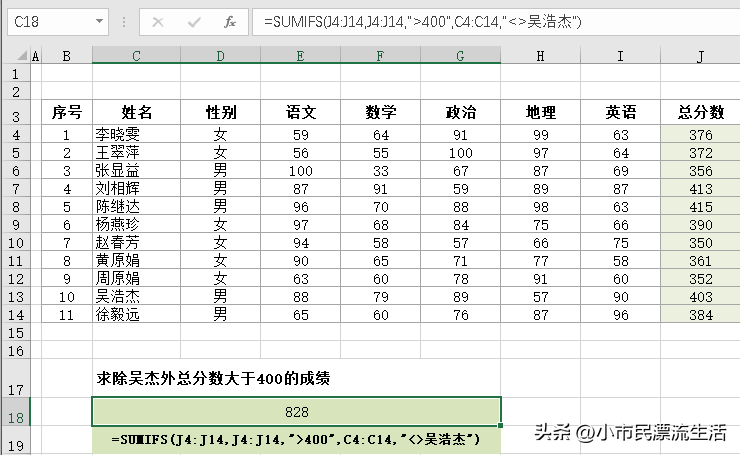Select the name cell 张显益

point(136,170)
